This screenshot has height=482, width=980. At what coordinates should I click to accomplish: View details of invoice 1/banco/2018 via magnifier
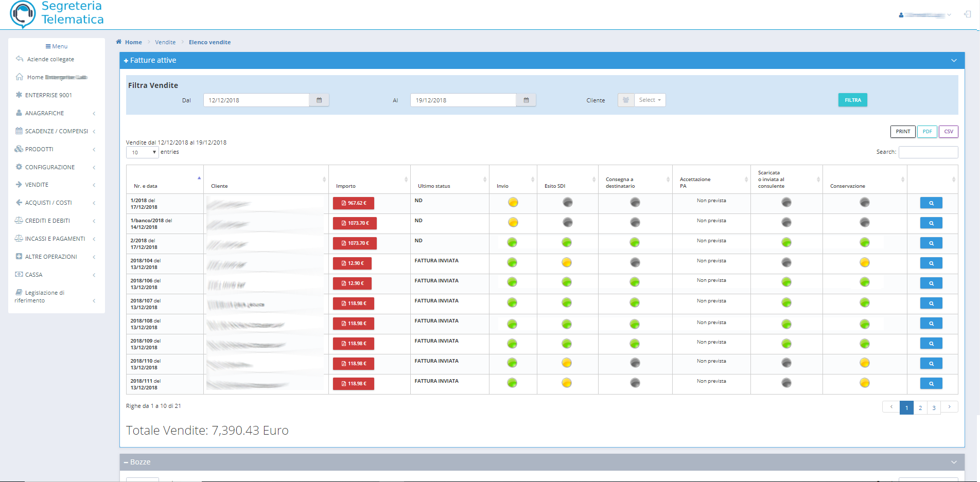[931, 223]
